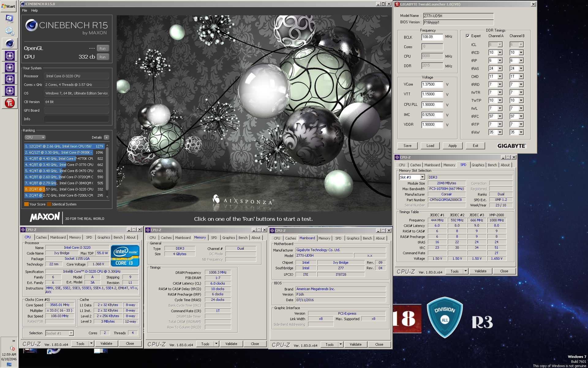
Task: Click the monitor checkmark icon under Start
Action: pyautogui.click(x=9, y=18)
